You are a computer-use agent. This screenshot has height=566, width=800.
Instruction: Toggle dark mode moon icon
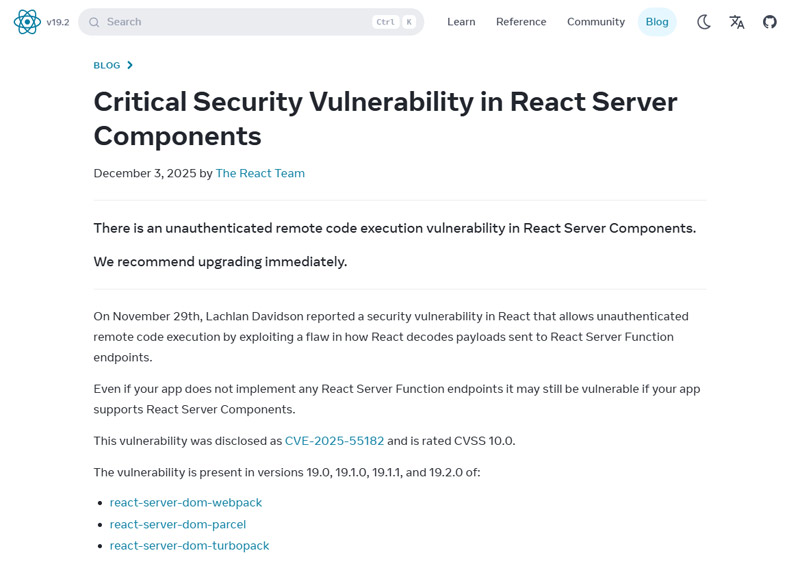(704, 22)
